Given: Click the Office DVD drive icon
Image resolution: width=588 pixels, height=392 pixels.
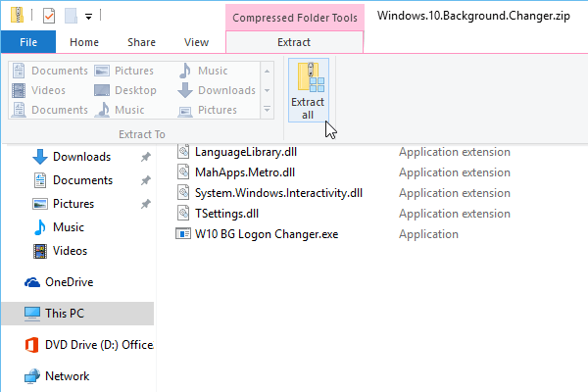Looking at the screenshot, I should (x=32, y=345).
